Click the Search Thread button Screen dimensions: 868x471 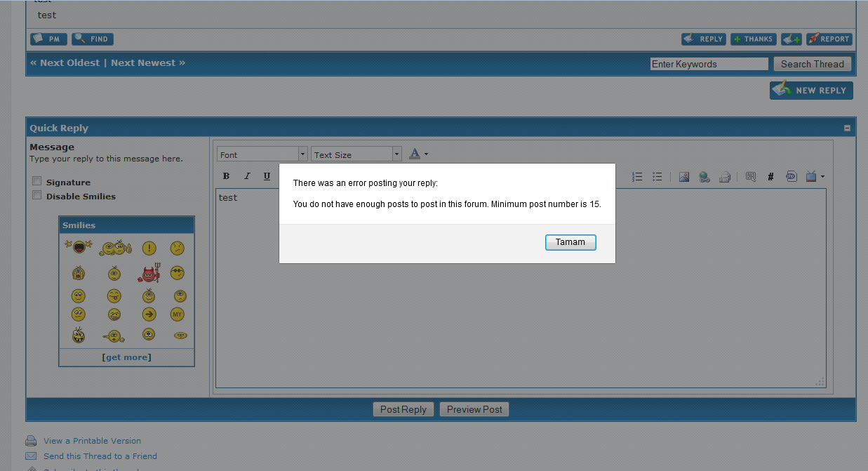coord(813,64)
